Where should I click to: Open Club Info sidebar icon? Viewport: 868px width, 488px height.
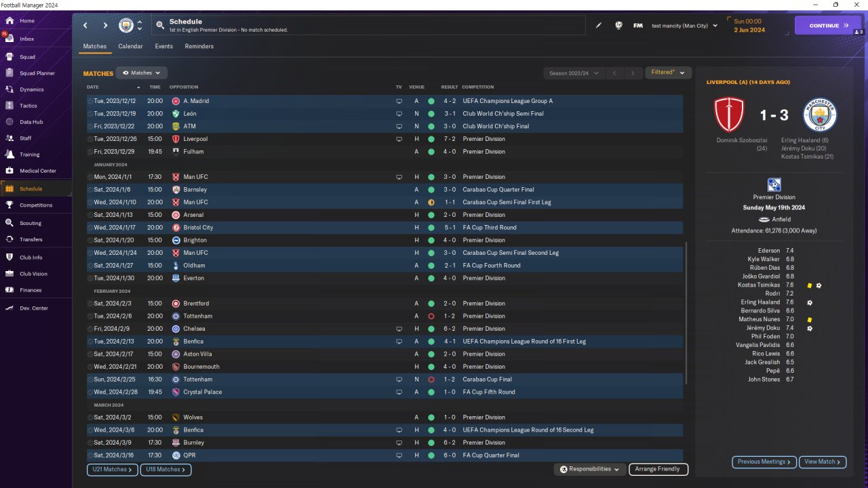coord(9,258)
